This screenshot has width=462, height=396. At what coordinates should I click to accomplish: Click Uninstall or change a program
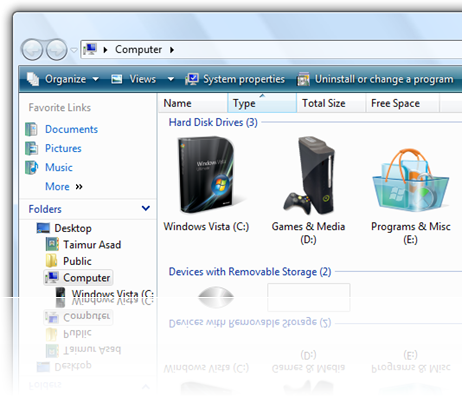[384, 79]
